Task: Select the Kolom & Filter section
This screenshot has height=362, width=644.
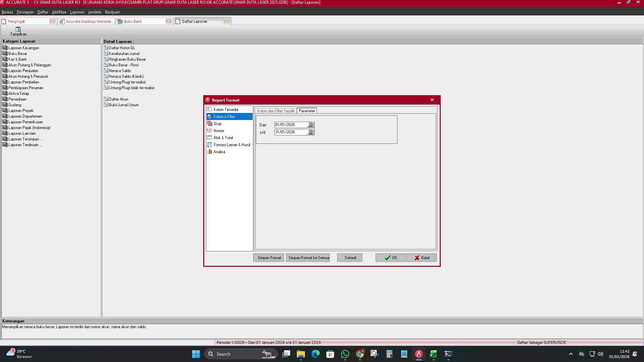Action: [224, 116]
